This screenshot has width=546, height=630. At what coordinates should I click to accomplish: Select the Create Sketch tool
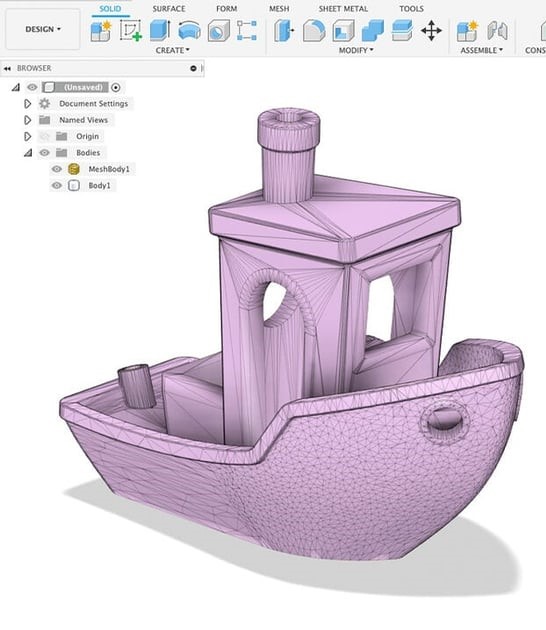point(131,31)
